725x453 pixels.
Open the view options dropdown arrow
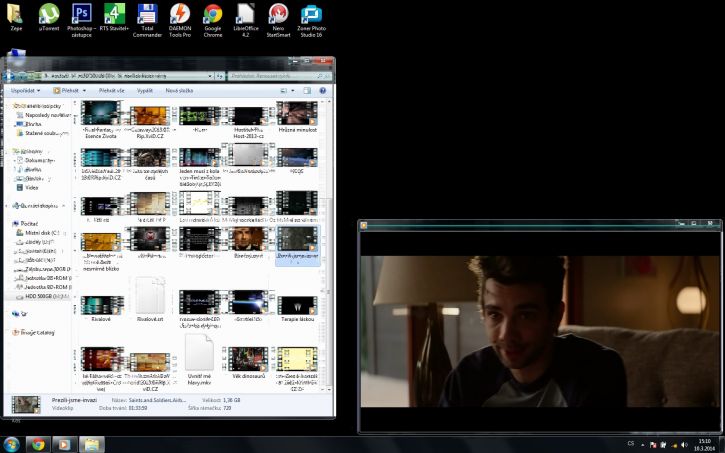click(293, 91)
